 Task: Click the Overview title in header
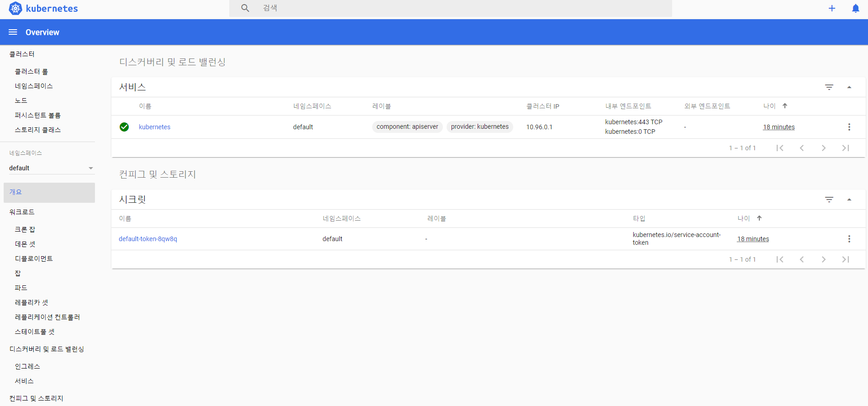(x=42, y=32)
